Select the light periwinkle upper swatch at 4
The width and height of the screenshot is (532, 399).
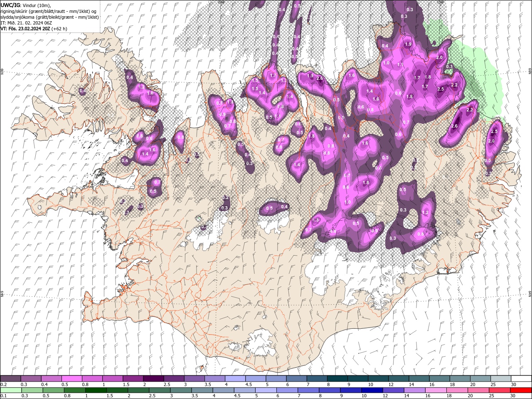235,379
